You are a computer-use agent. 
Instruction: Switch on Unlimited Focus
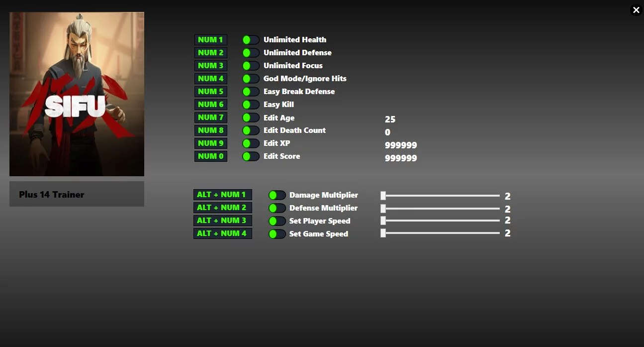[251, 66]
